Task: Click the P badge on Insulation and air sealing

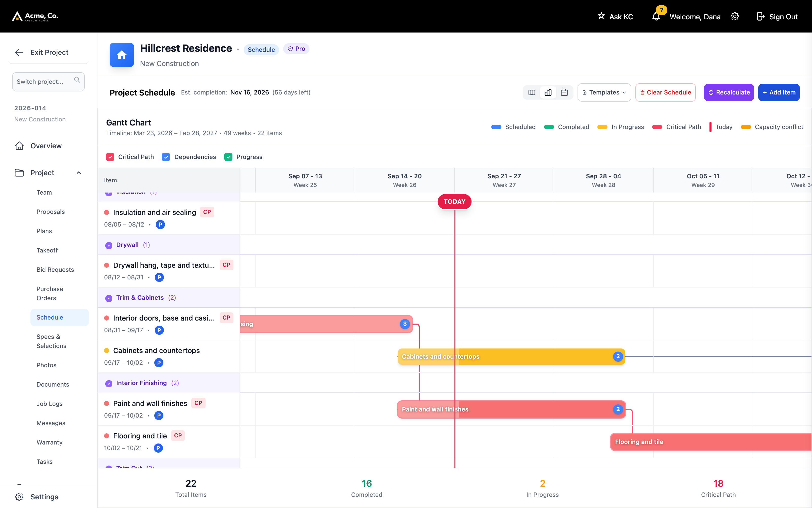Action: [160, 225]
